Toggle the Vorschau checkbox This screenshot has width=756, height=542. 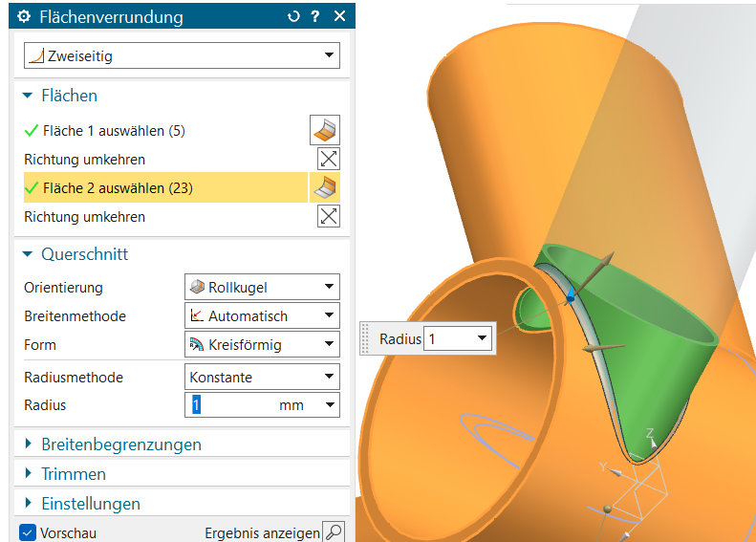click(28, 532)
